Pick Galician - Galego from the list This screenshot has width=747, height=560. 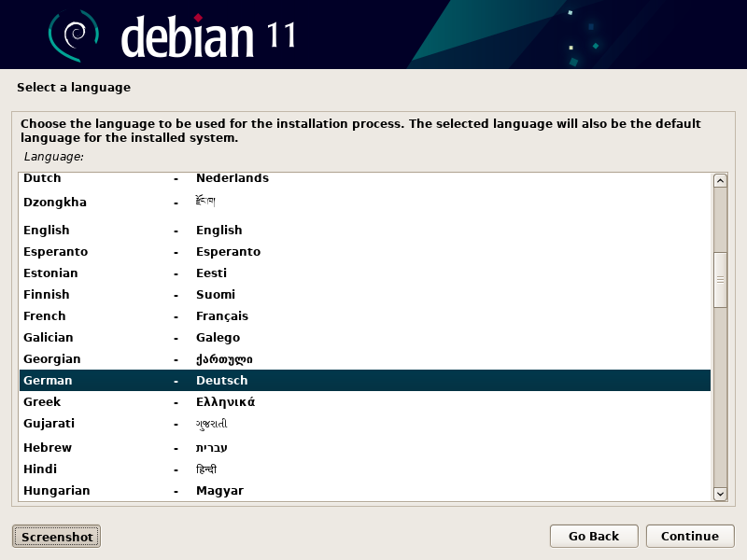pyautogui.click(x=365, y=337)
